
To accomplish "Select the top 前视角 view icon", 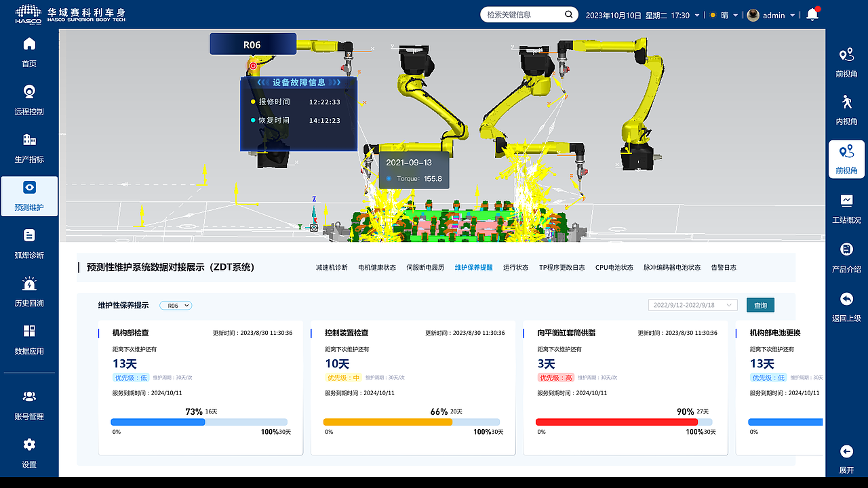I will click(846, 55).
